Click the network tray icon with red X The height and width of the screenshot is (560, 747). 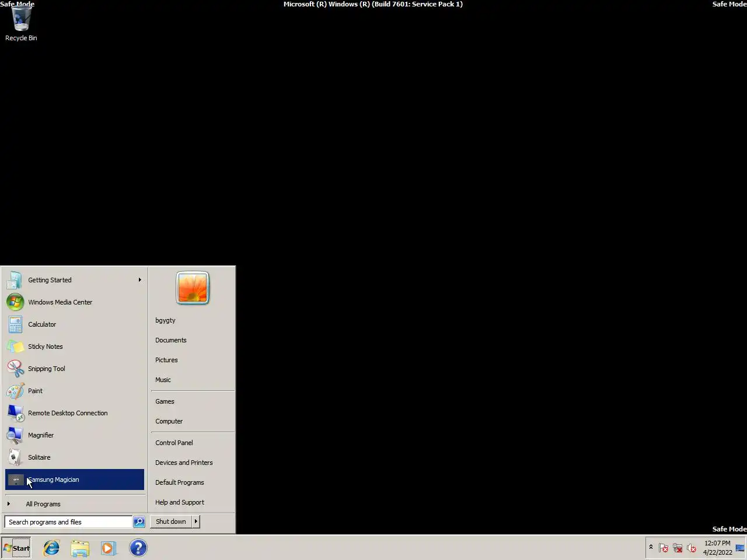(678, 548)
